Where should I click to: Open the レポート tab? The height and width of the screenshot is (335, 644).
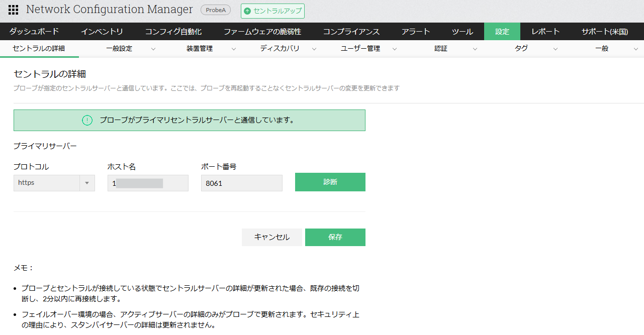click(x=545, y=32)
